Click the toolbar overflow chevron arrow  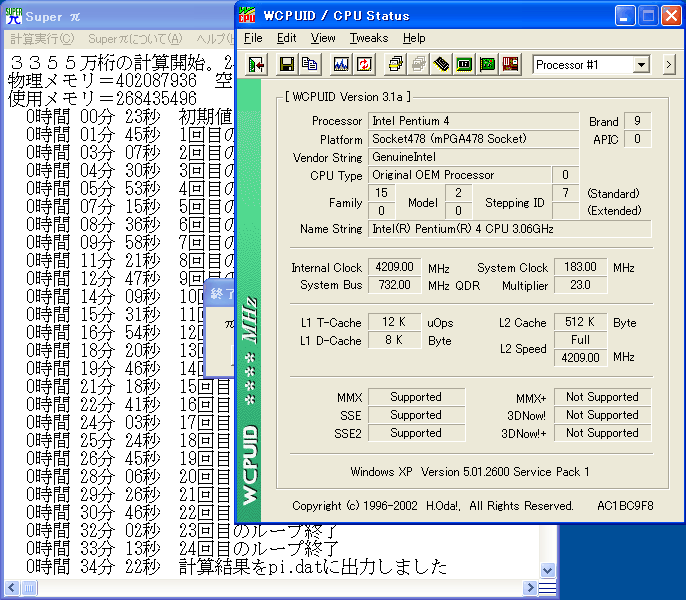click(x=668, y=65)
